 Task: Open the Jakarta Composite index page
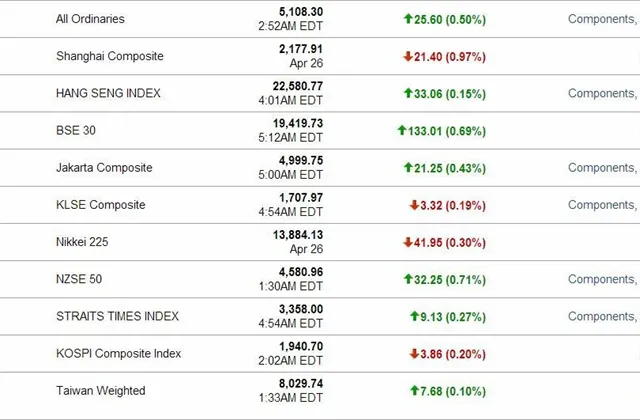coord(105,168)
